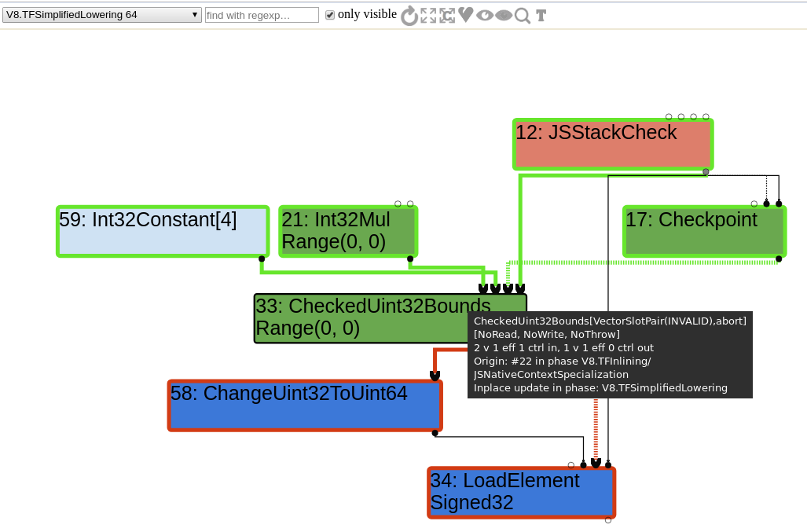Expand the right hidden input circle on Int32Mul
This screenshot has width=807, height=532.
point(410,204)
